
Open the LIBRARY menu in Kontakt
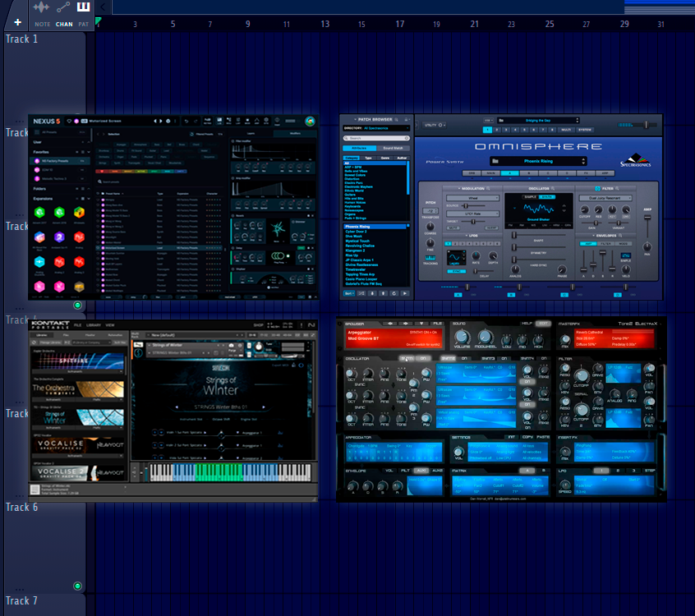click(93, 325)
